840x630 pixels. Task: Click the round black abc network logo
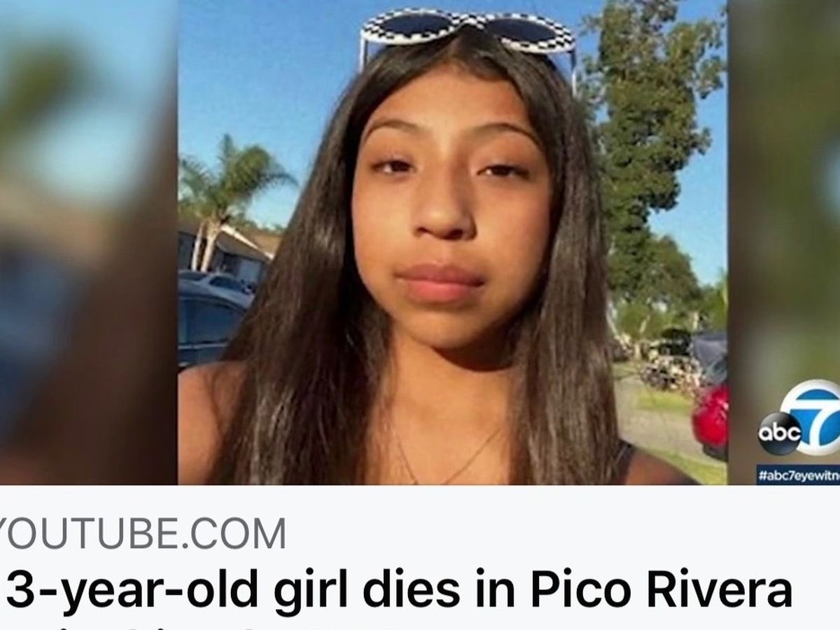tap(780, 433)
